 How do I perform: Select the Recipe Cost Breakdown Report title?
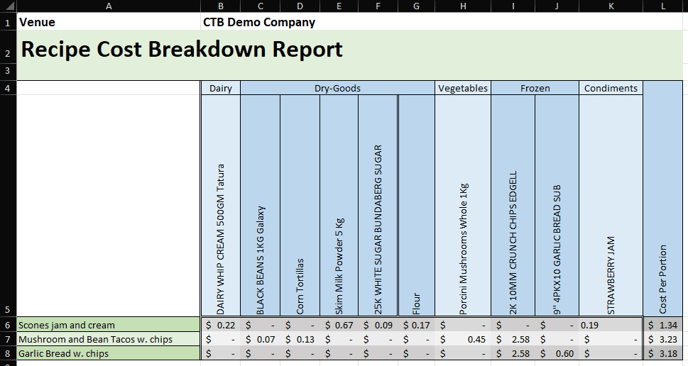182,49
